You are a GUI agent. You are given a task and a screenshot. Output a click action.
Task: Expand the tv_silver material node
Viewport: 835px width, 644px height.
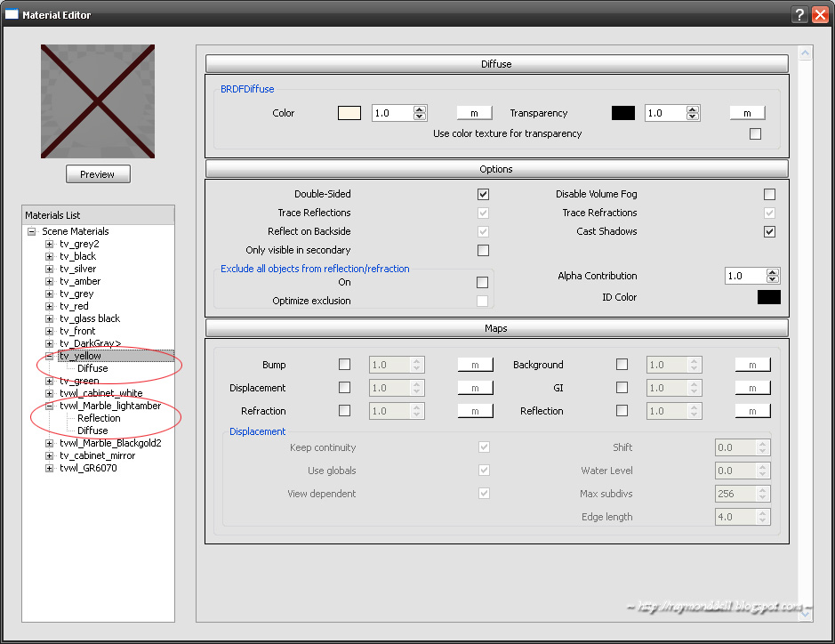click(x=50, y=269)
